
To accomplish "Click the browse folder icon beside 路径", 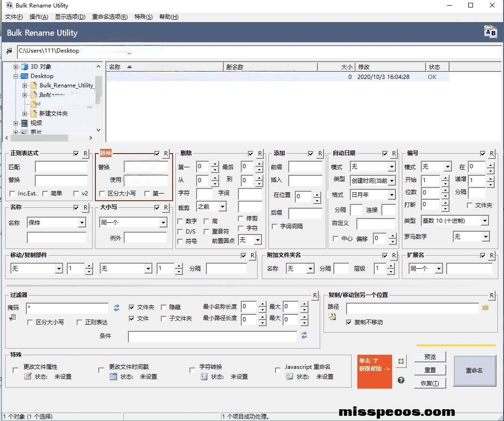I will (486, 308).
